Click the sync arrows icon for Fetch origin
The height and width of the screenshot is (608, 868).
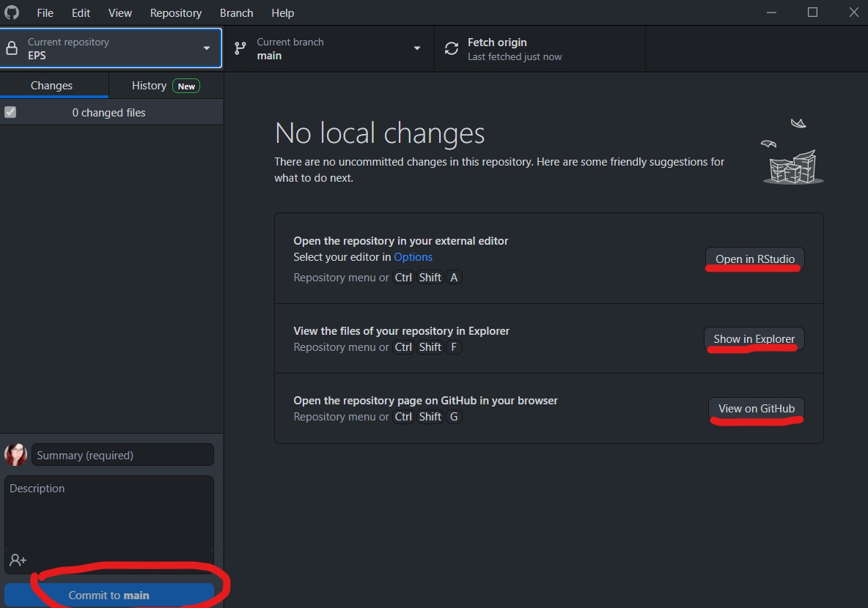(451, 48)
